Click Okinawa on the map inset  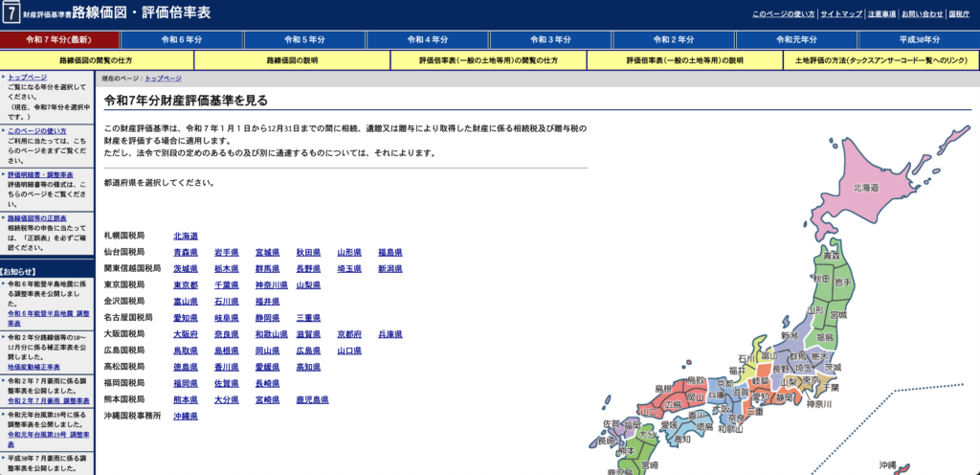pyautogui.click(x=887, y=464)
